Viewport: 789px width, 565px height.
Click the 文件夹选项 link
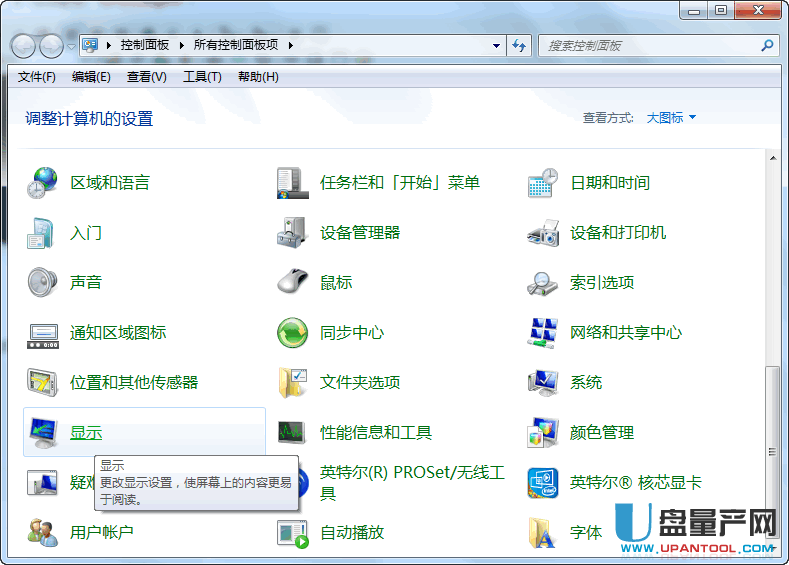point(360,383)
